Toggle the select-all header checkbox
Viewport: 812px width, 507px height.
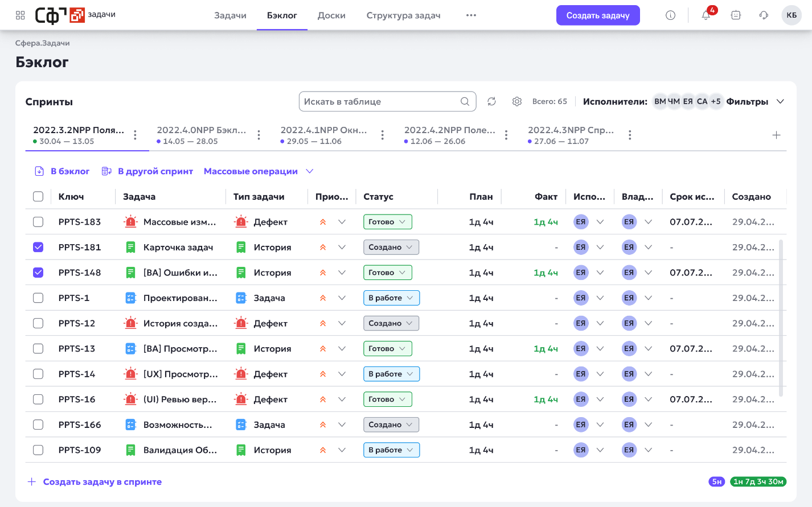pos(38,196)
